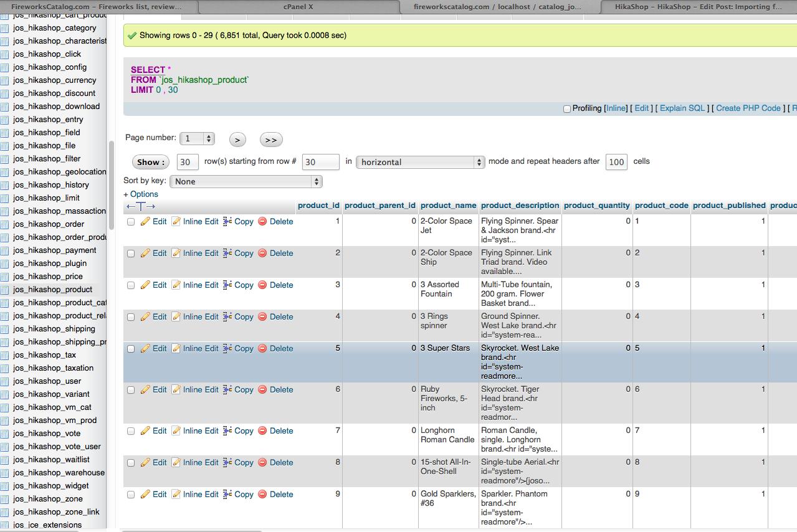Click the table icon beside jos_hikashop_order
The image size is (797, 532).
(x=5, y=224)
